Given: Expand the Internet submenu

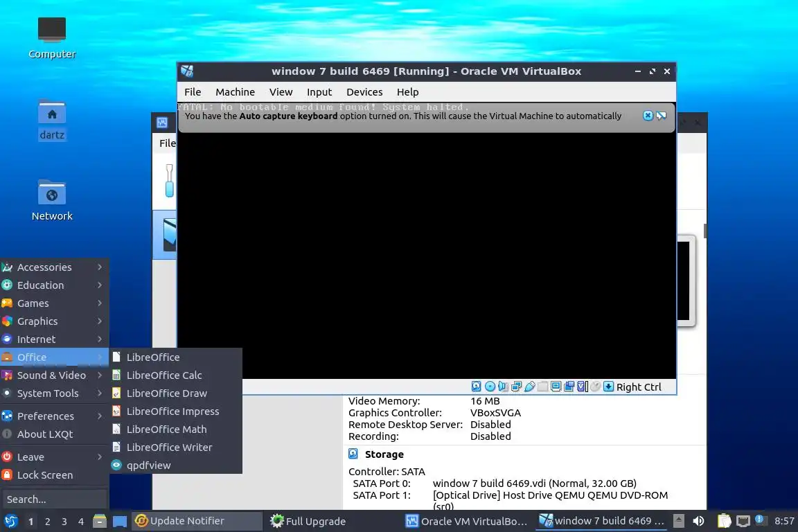Looking at the screenshot, I should pyautogui.click(x=55, y=339).
